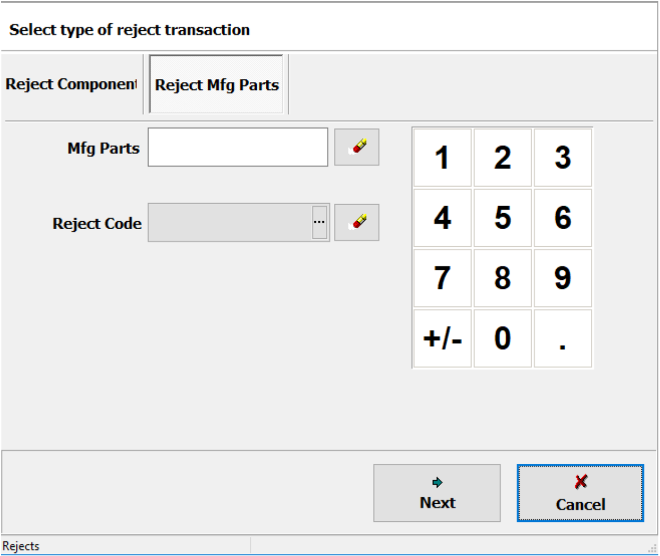Hit the 6 key on the keypad
The image size is (660, 556).
pos(563,218)
